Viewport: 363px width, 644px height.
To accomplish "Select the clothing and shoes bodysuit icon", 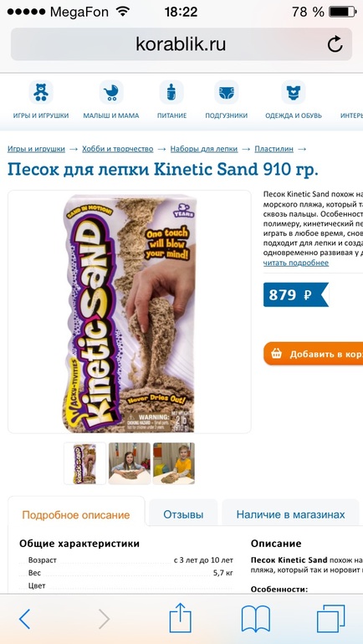I will coord(294,92).
